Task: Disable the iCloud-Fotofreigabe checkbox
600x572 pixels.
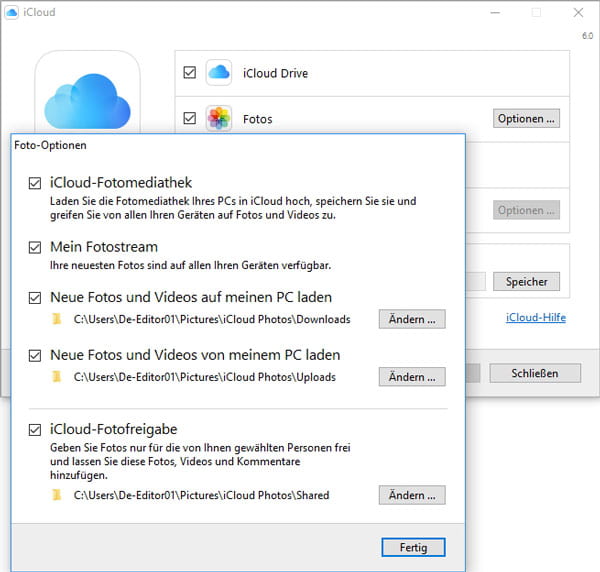Action: coord(35,430)
